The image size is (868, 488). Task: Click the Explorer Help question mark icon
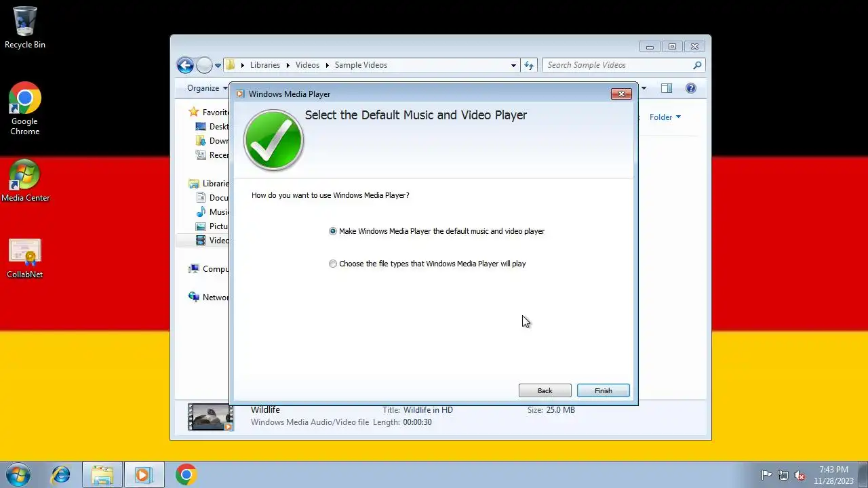691,88
